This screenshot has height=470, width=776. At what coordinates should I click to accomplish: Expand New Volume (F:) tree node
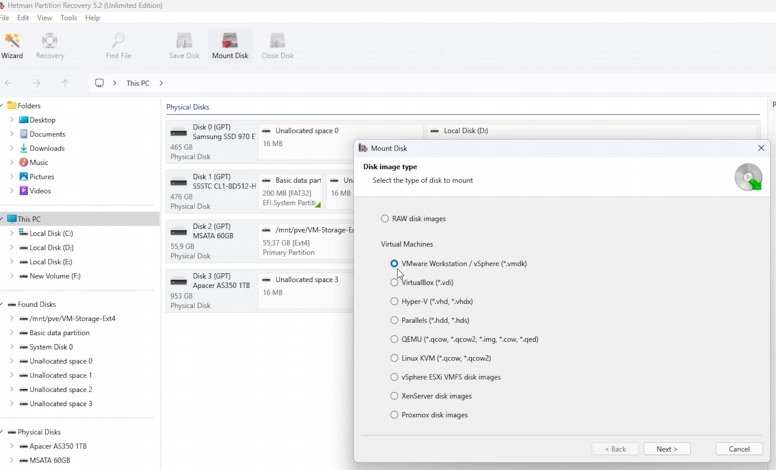pos(11,276)
